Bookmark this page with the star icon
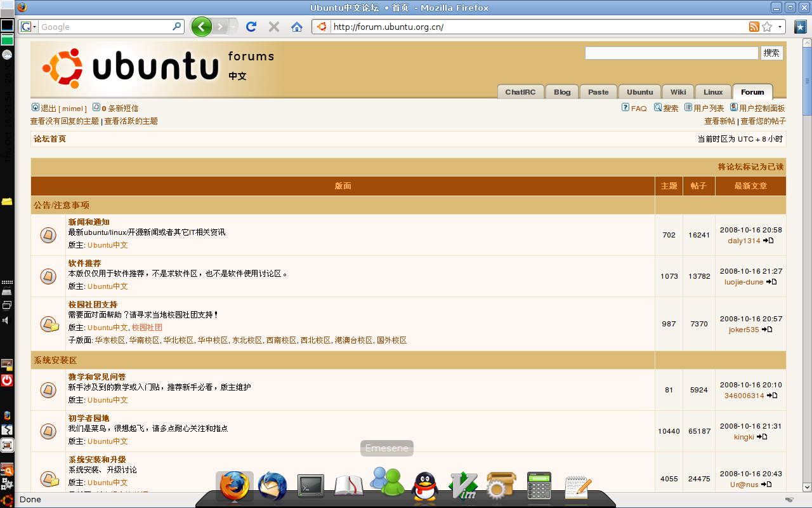Screen dimensions: 812x508 pos(767,27)
